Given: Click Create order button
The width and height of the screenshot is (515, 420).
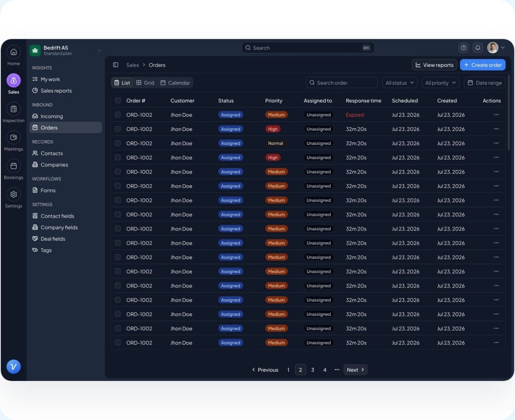Looking at the screenshot, I should (x=483, y=65).
